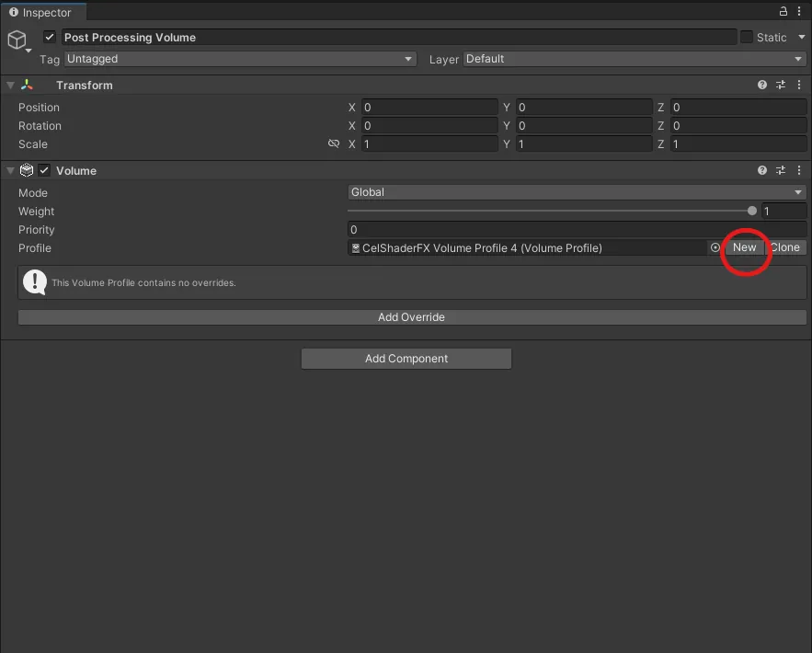Open the Tag dropdown showing Untagged
812x653 pixels.
pos(240,59)
